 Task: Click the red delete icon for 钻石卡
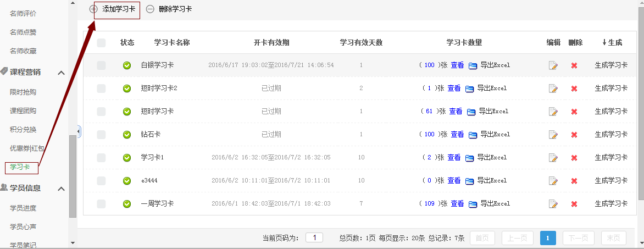click(574, 135)
